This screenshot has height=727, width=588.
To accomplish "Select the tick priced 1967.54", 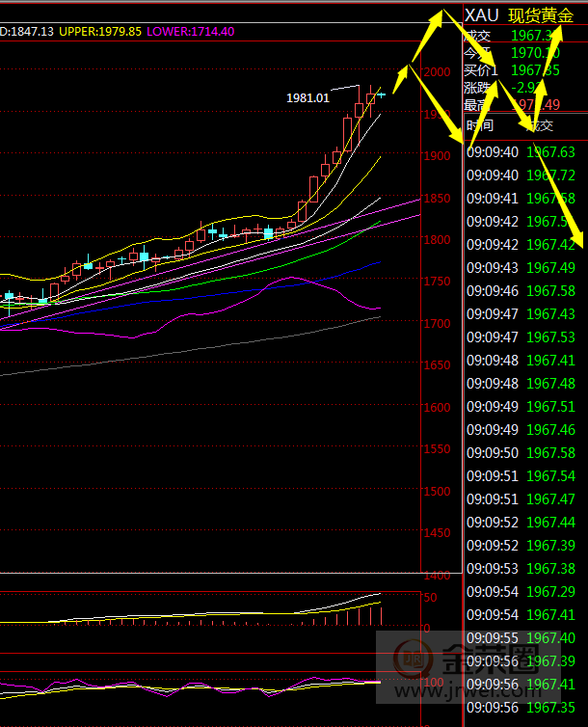I will 551,476.
